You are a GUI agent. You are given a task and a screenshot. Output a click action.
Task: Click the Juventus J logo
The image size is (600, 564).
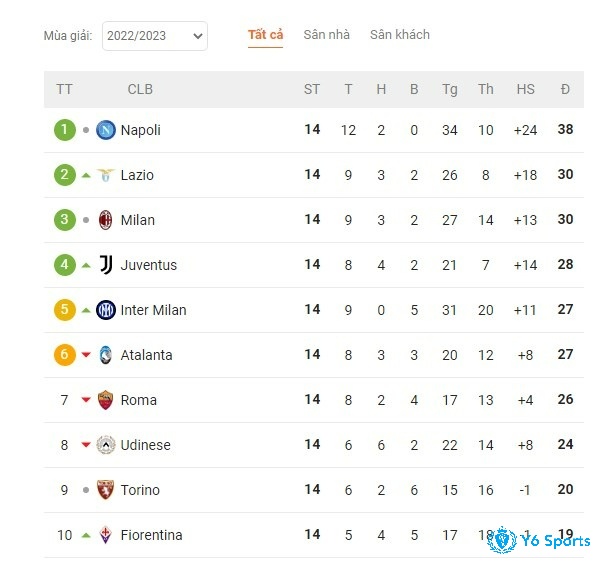click(x=106, y=265)
